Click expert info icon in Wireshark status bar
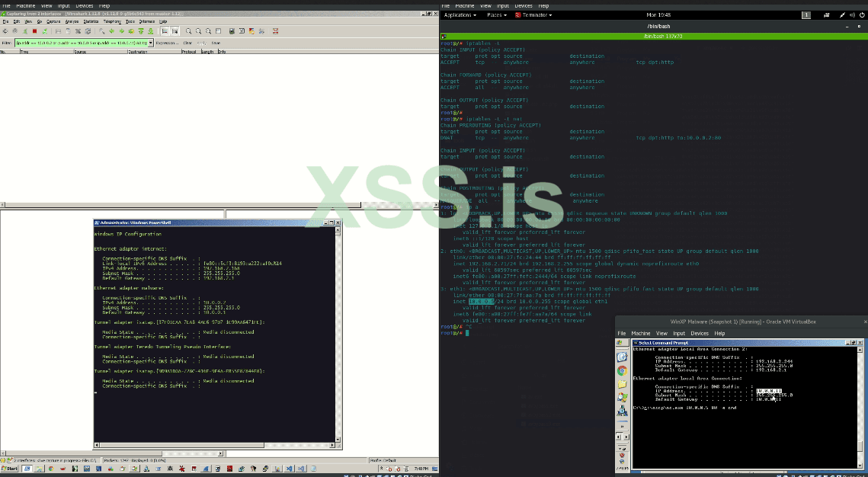Viewport: 868px width, 477px height. pyautogui.click(x=3, y=459)
